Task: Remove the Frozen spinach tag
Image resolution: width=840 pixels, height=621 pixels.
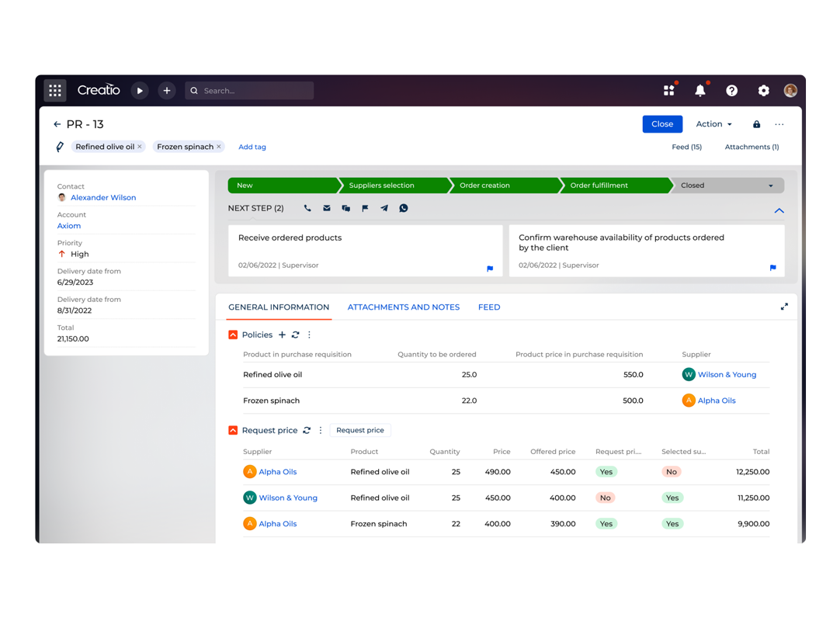Action: 219,147
